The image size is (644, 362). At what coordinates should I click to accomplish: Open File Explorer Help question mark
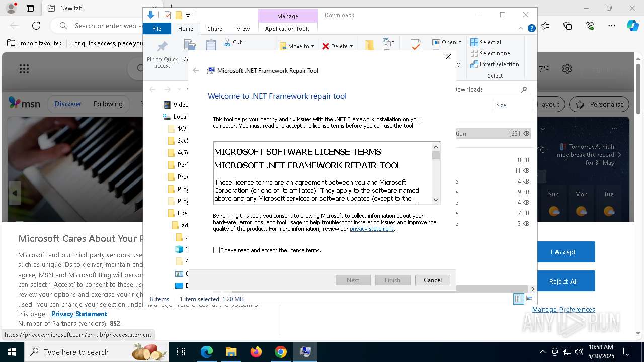(x=531, y=29)
